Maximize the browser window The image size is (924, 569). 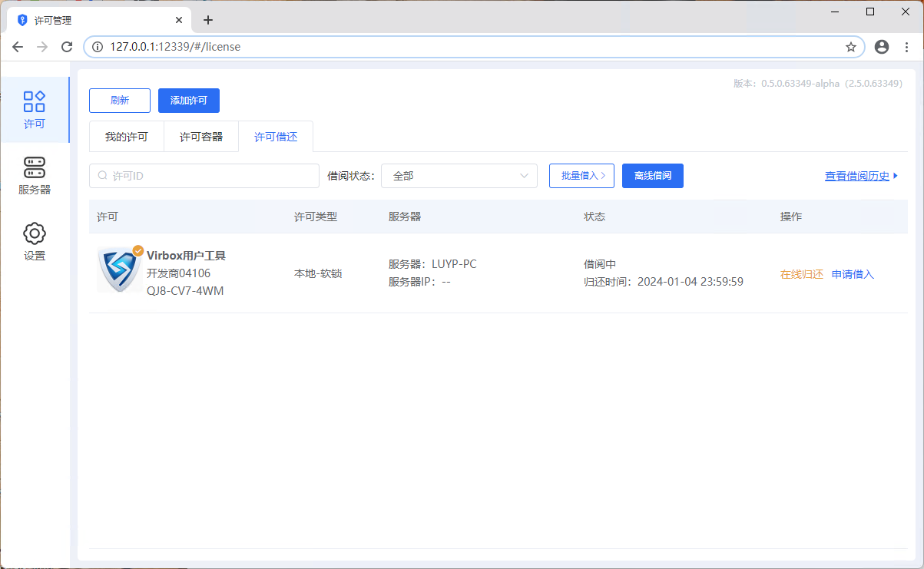point(870,12)
